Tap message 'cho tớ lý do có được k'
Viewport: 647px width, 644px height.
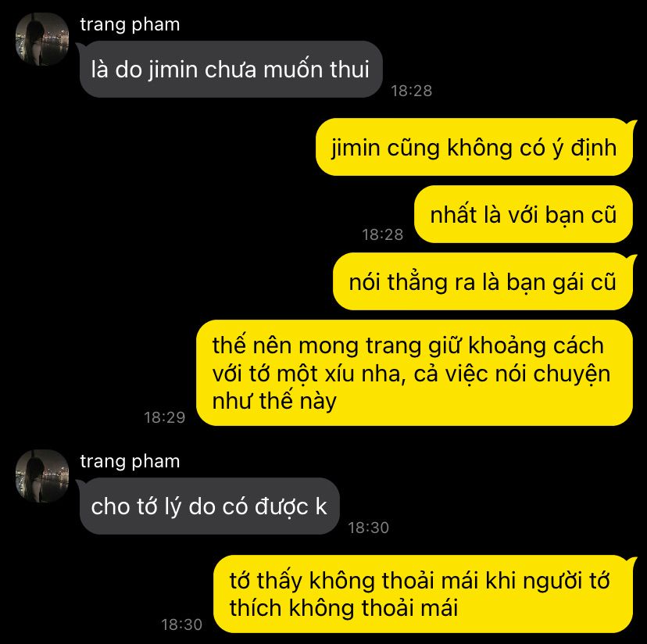point(209,506)
